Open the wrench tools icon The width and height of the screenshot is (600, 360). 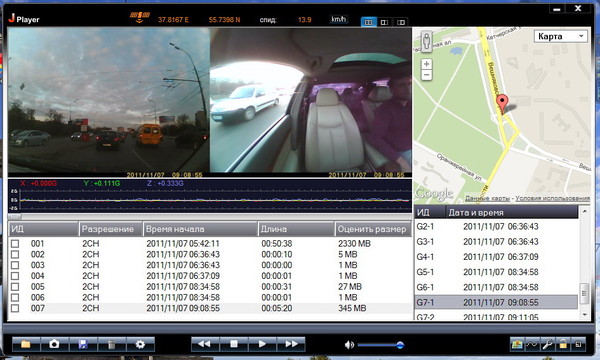[547, 344]
